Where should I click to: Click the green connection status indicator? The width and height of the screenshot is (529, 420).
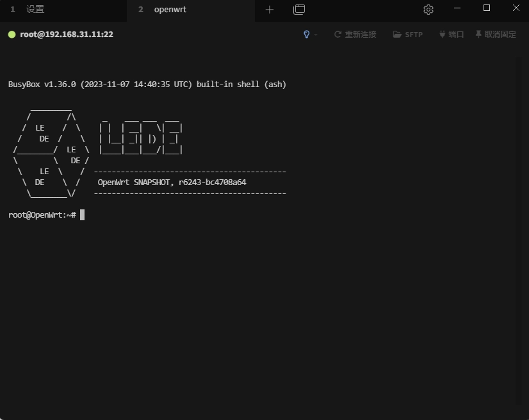12,35
